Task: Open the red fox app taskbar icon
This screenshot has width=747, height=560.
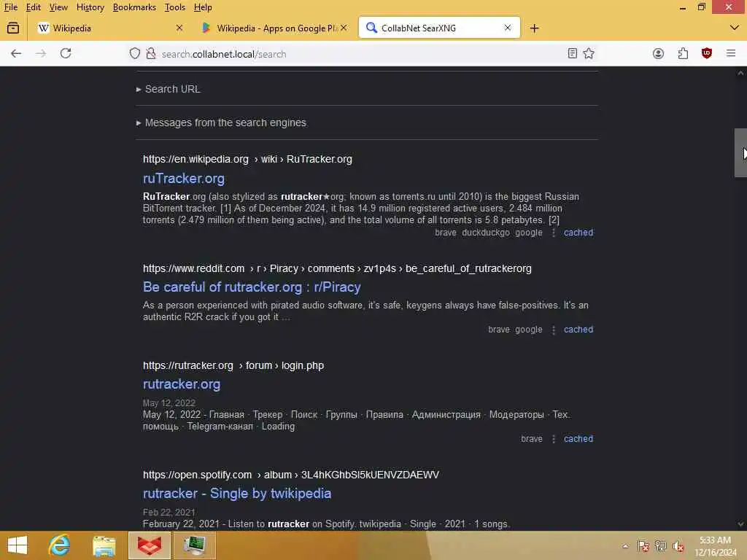Action: (149, 545)
